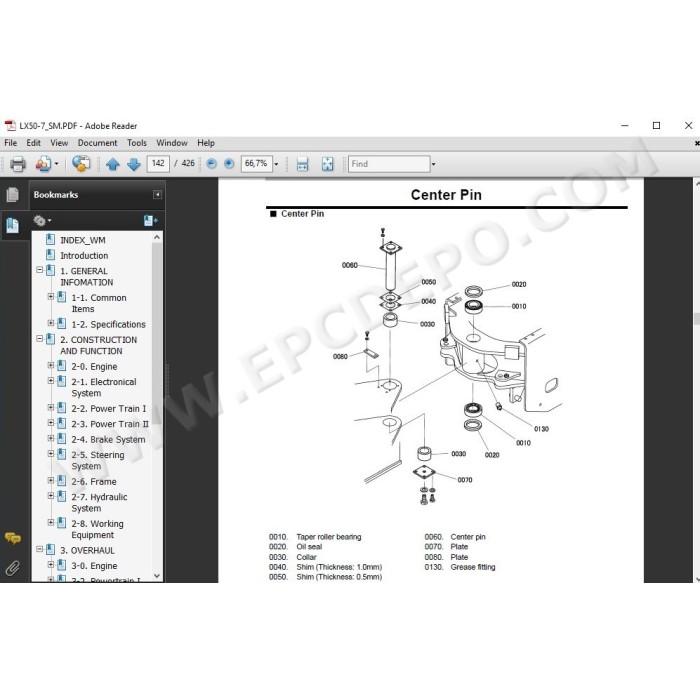
Task: Click the fit width scrolling icon
Action: point(302,164)
